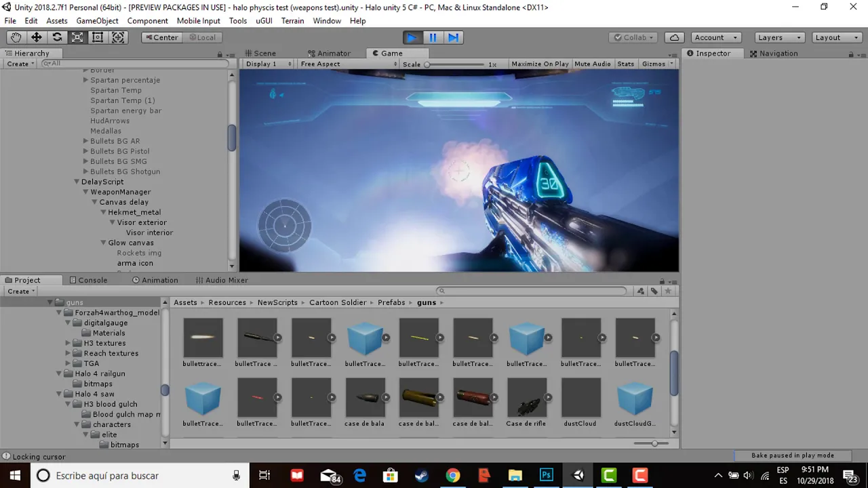Screen dimensions: 868x488
Task: Toggle Local handle orientation button
Action: point(202,37)
